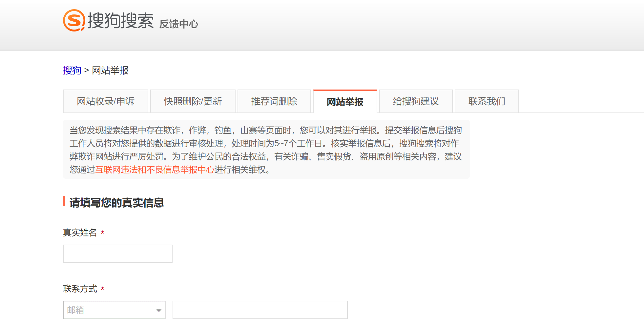Go to 搜狗 via breadcrumb link
644x323 pixels.
pyautogui.click(x=72, y=70)
